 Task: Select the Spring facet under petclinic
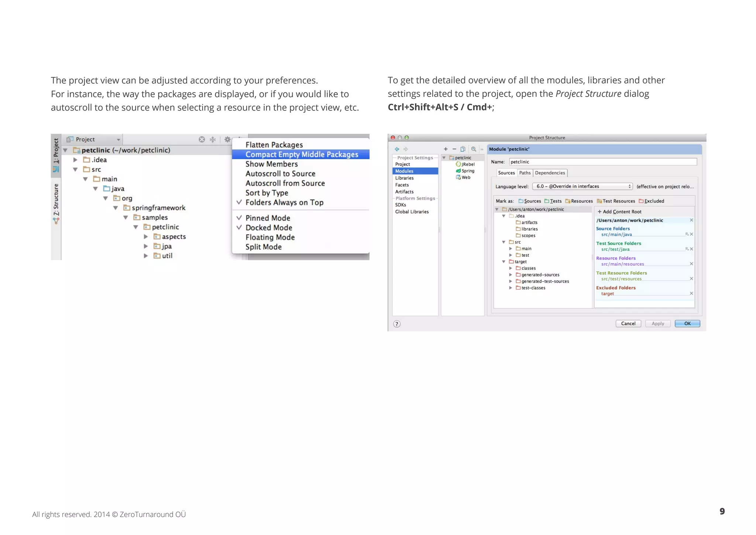pos(465,171)
